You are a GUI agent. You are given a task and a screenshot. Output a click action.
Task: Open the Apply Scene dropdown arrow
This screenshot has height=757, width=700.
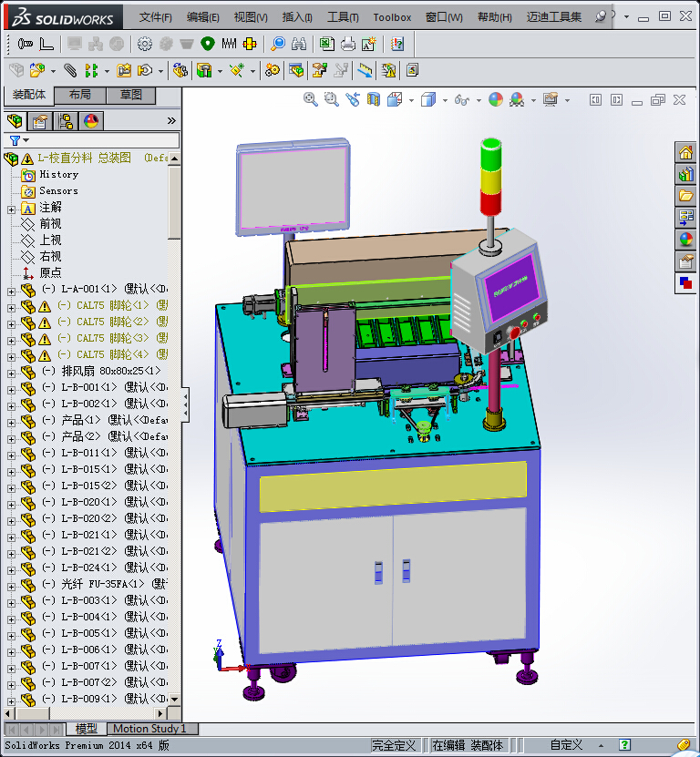pyautogui.click(x=533, y=100)
